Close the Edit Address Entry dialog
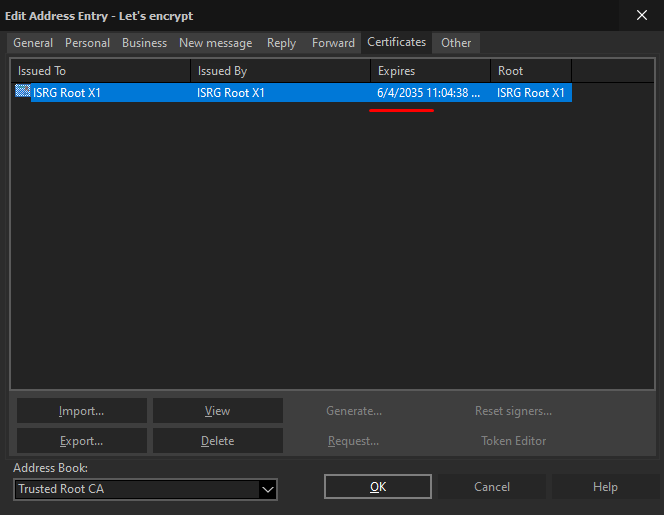This screenshot has height=515, width=664. 642,15
